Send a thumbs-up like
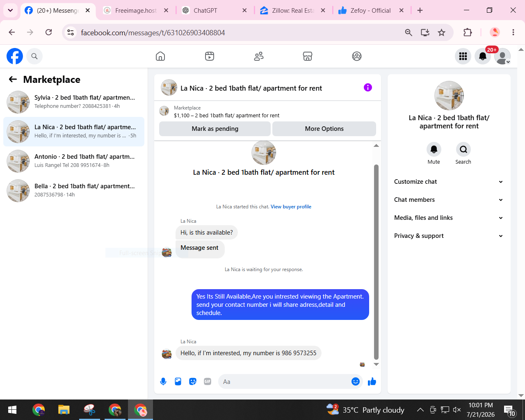Screen dimensions: 525x420 click(x=372, y=381)
